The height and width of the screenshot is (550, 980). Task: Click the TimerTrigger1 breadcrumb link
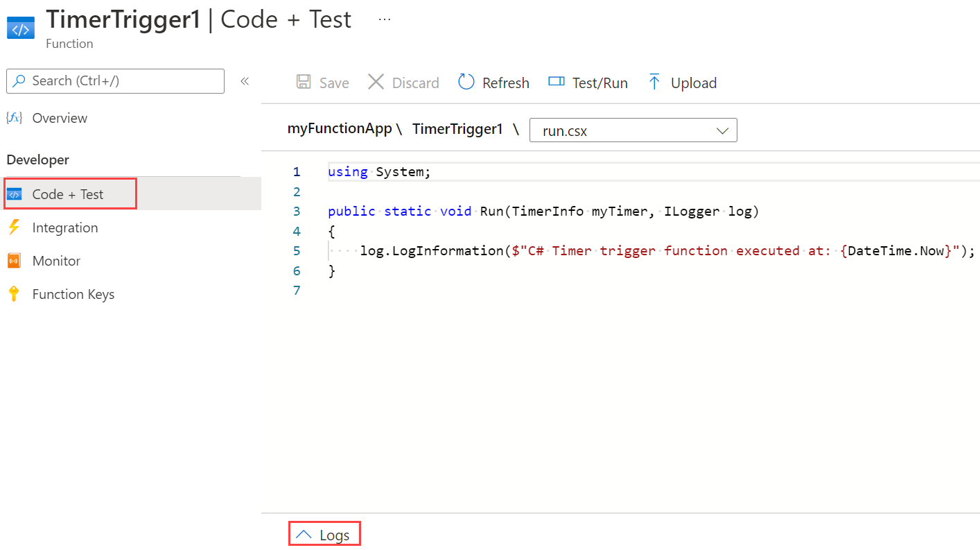click(x=457, y=128)
